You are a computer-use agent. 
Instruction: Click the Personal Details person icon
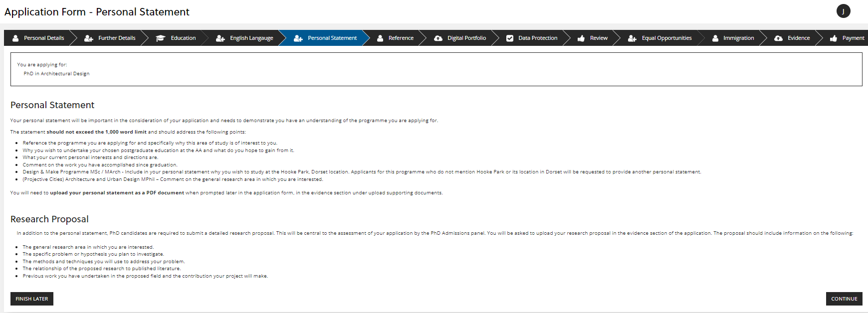(x=15, y=38)
